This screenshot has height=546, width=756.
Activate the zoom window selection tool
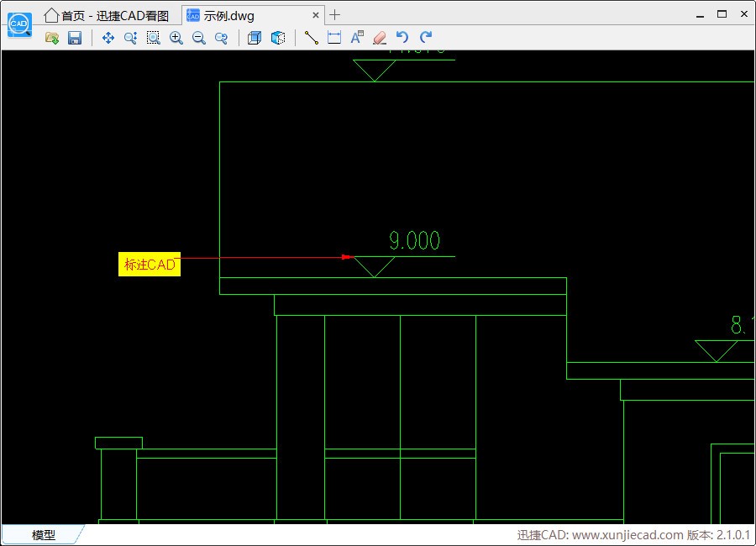153,38
